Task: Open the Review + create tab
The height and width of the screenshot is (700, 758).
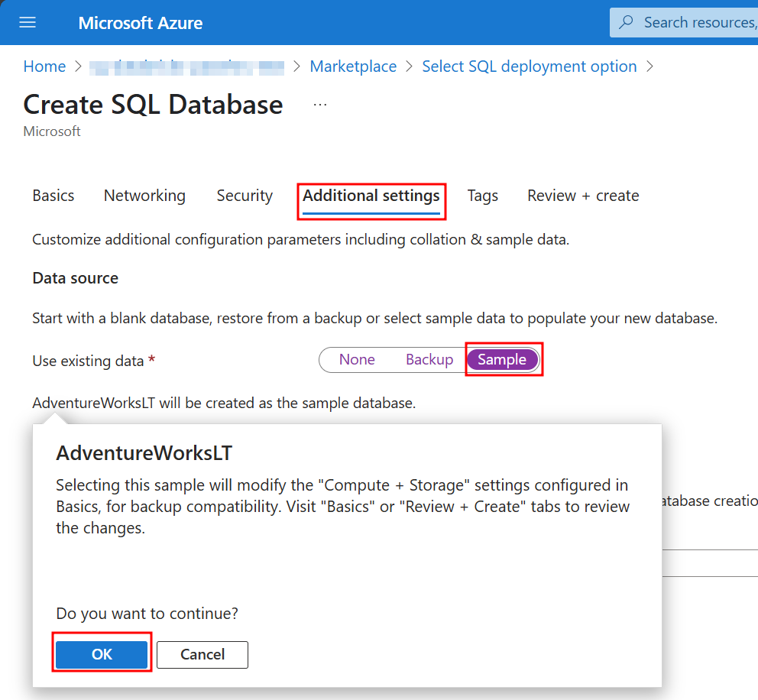Action: coord(583,196)
